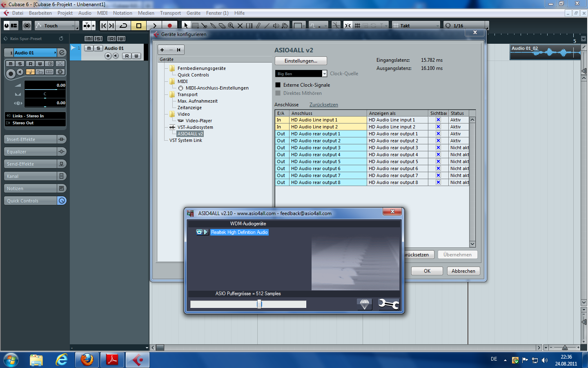
Task: Select the Mute X tool
Action: tap(240, 25)
